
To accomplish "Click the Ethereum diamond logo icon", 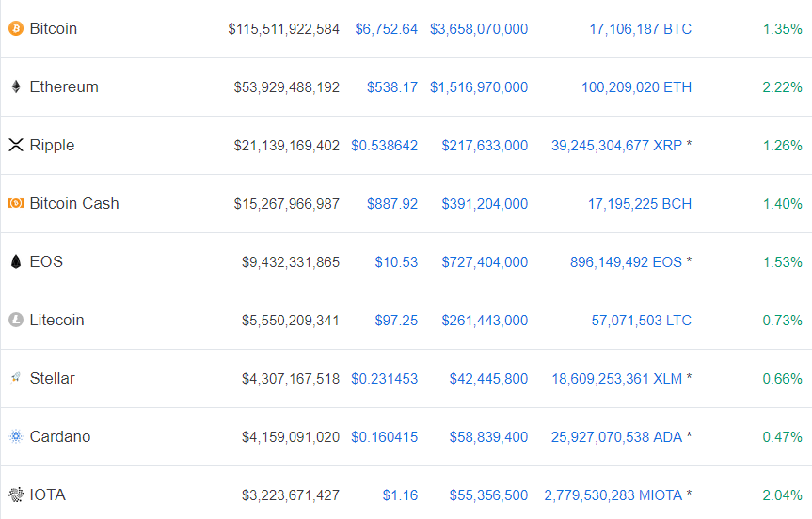I will pos(16,86).
